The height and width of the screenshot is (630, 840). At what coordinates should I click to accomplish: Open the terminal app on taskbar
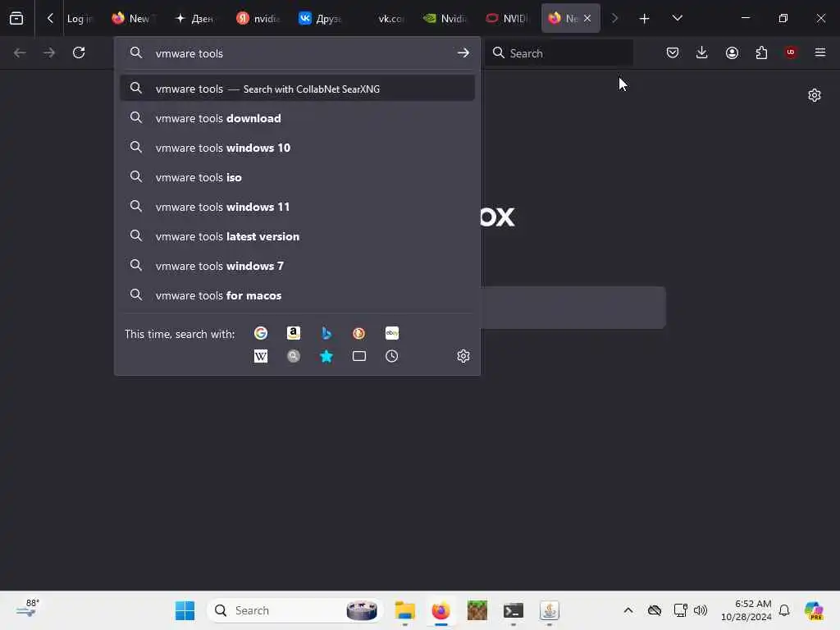click(x=514, y=610)
